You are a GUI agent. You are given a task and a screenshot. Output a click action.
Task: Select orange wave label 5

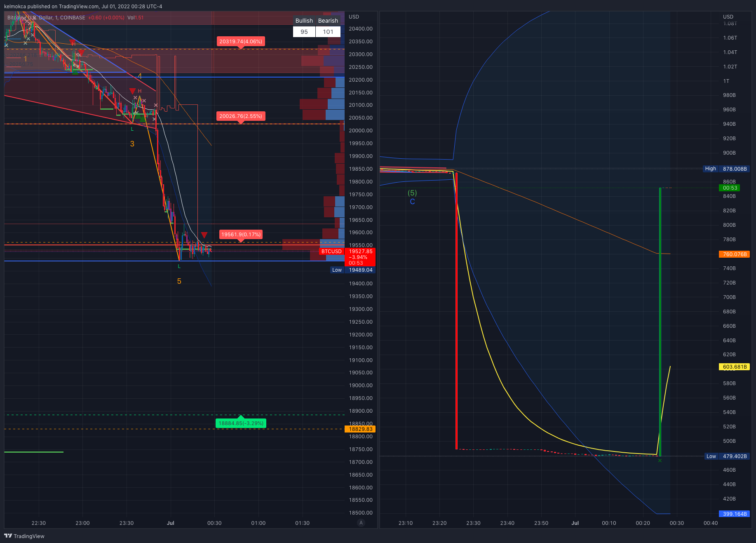pyautogui.click(x=179, y=281)
